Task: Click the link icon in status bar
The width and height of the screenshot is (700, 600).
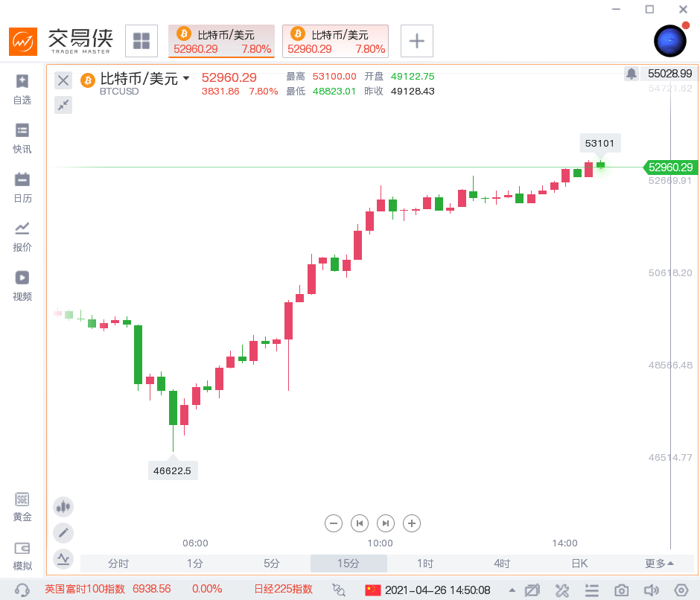Action: pos(339,590)
